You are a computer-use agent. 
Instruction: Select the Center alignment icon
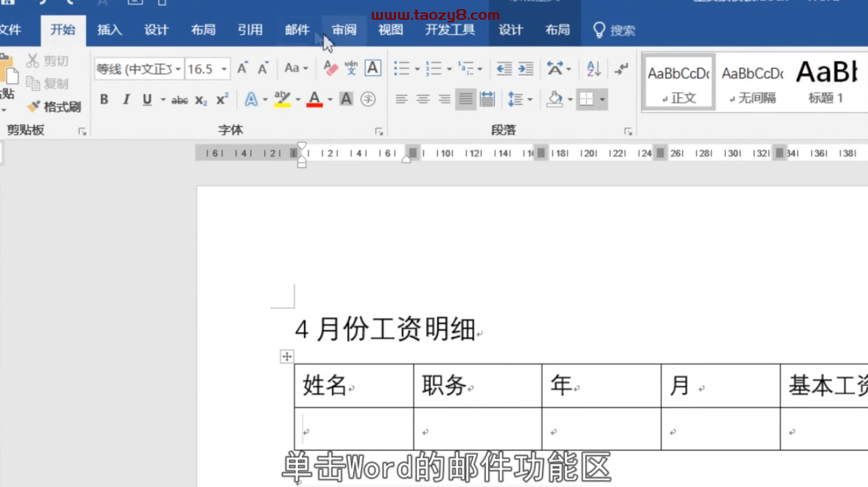[x=423, y=99]
